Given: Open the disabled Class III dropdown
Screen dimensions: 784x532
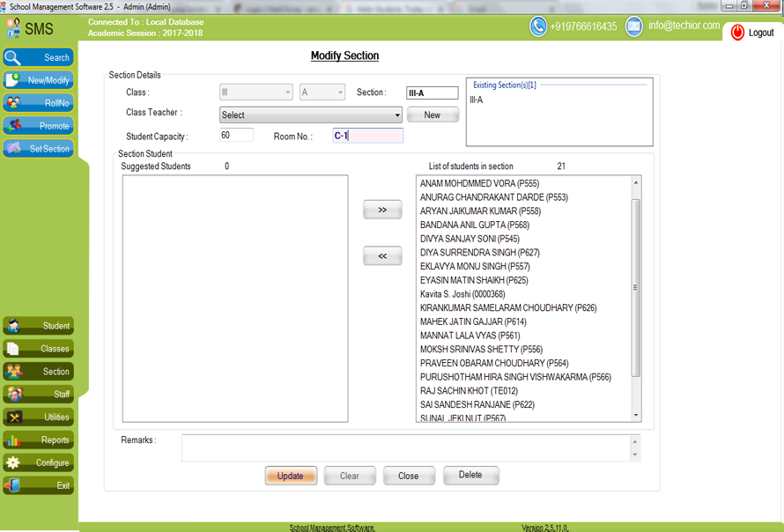Looking at the screenshot, I should (256, 92).
